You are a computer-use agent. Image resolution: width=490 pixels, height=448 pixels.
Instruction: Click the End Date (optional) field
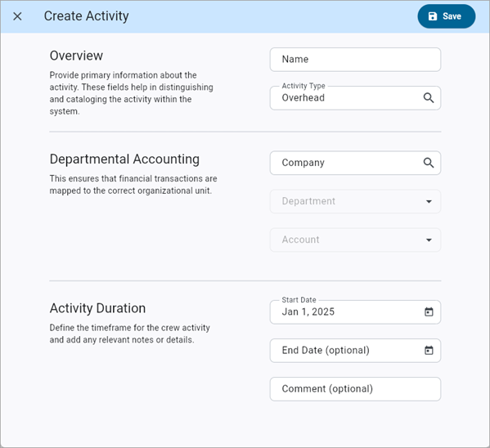[x=355, y=351]
